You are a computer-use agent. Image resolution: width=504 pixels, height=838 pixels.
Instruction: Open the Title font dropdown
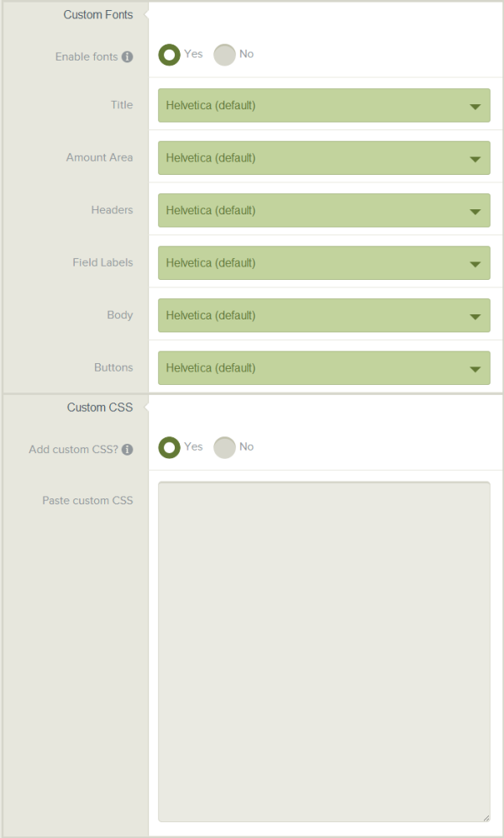(324, 105)
